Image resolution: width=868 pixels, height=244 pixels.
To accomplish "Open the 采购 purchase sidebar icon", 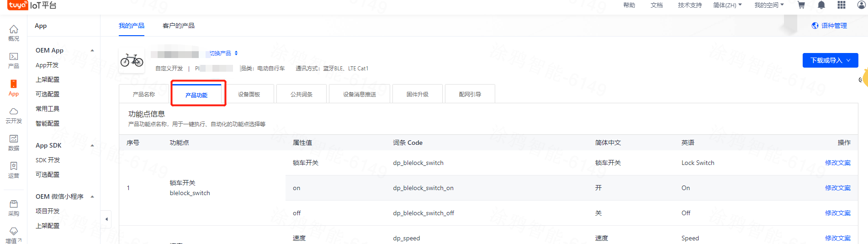I will coord(14,208).
